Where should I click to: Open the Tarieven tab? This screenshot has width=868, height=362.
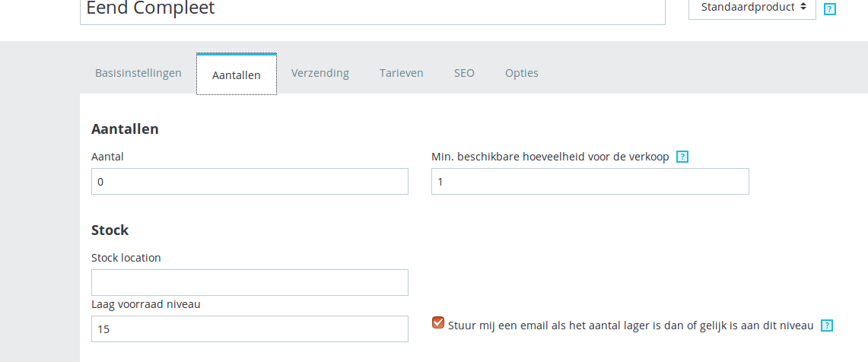click(402, 73)
